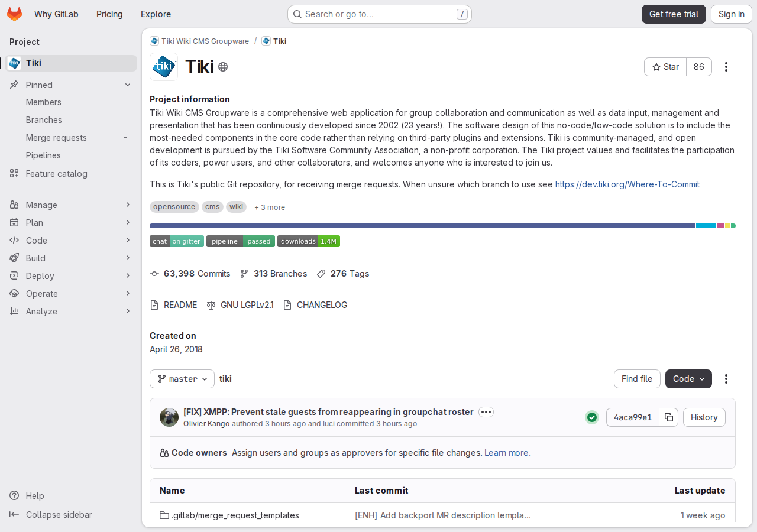Image resolution: width=757 pixels, height=532 pixels.
Task: Click the languages breakdown bar
Action: pyautogui.click(x=442, y=226)
